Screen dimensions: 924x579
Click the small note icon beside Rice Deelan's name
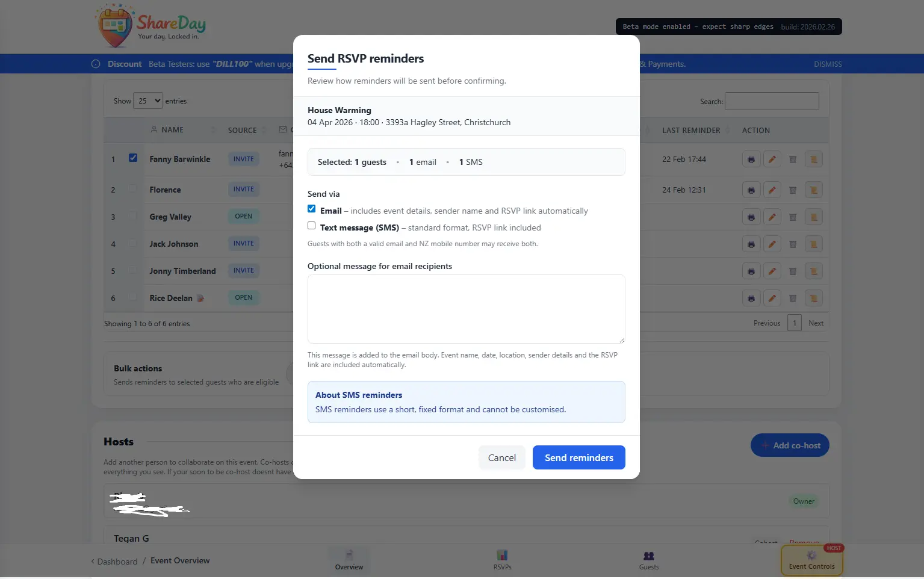click(200, 299)
